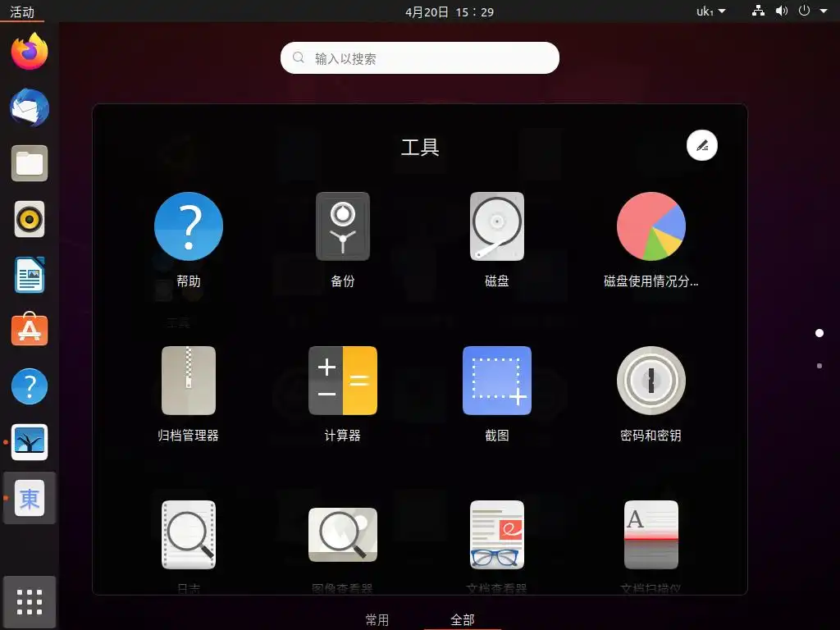Viewport: 840px width, 630px height.
Task: Open the power icon system menu
Action: pos(804,11)
